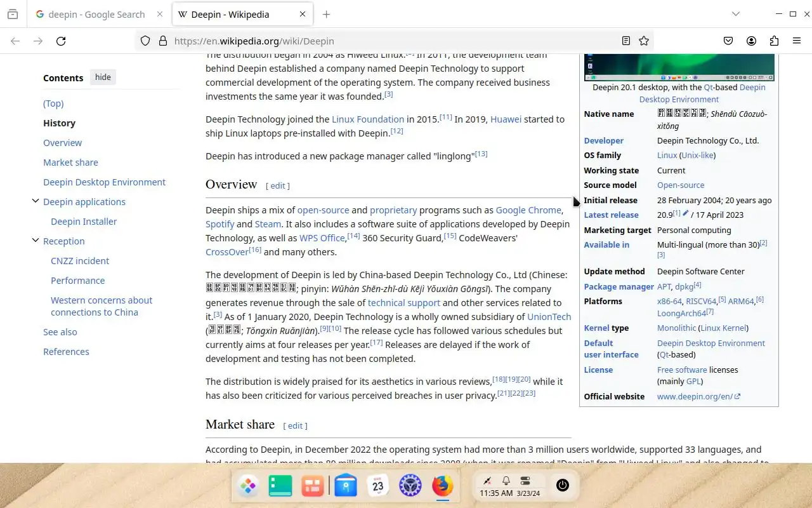The image size is (812, 508).
Task: Open tracking protection shield icon
Action: [x=145, y=41]
